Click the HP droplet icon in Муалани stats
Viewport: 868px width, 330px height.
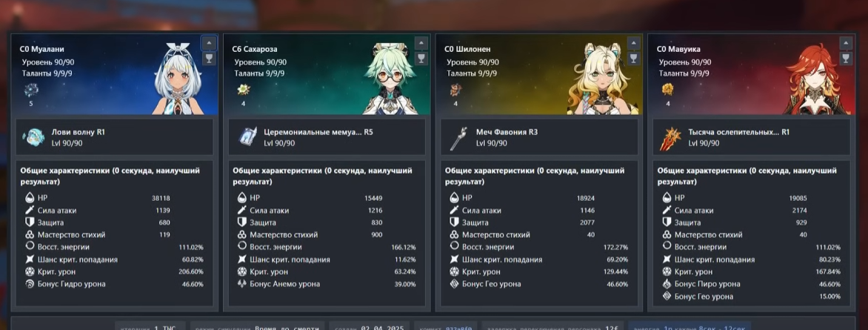point(30,197)
